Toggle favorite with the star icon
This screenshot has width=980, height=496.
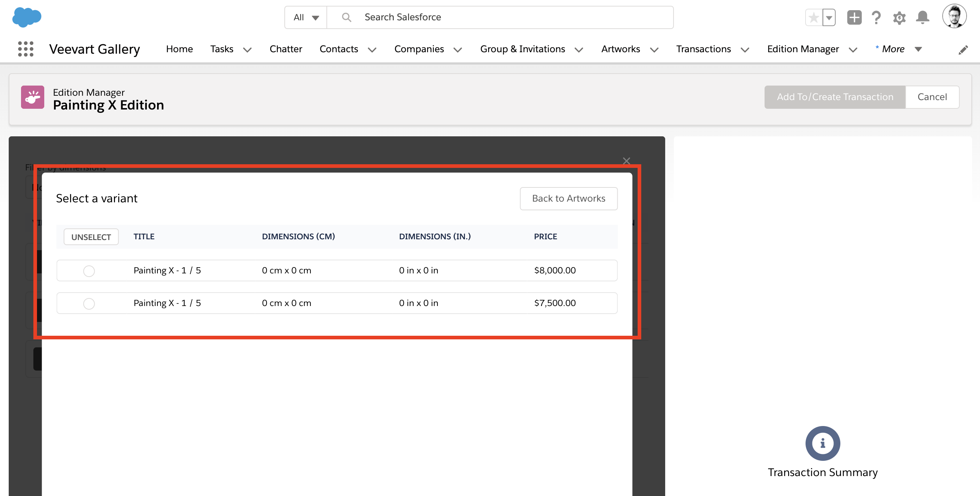point(814,17)
